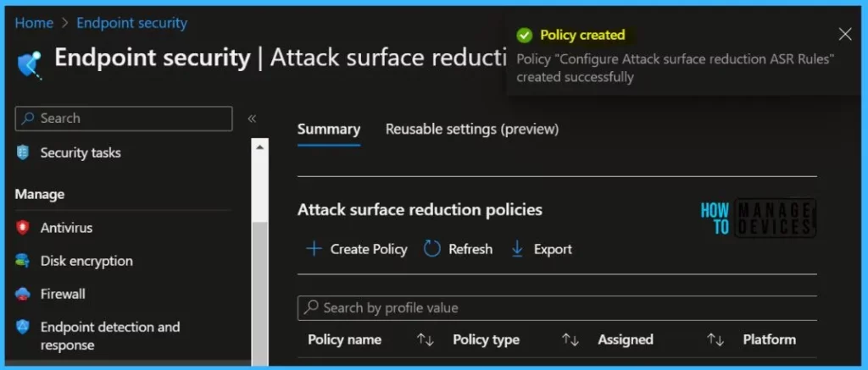Click the Manage section label

tap(39, 194)
